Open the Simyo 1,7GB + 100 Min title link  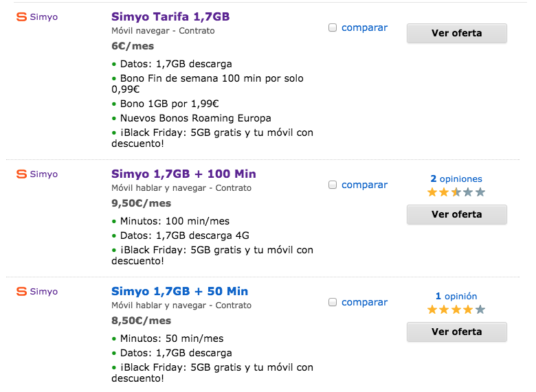point(183,174)
